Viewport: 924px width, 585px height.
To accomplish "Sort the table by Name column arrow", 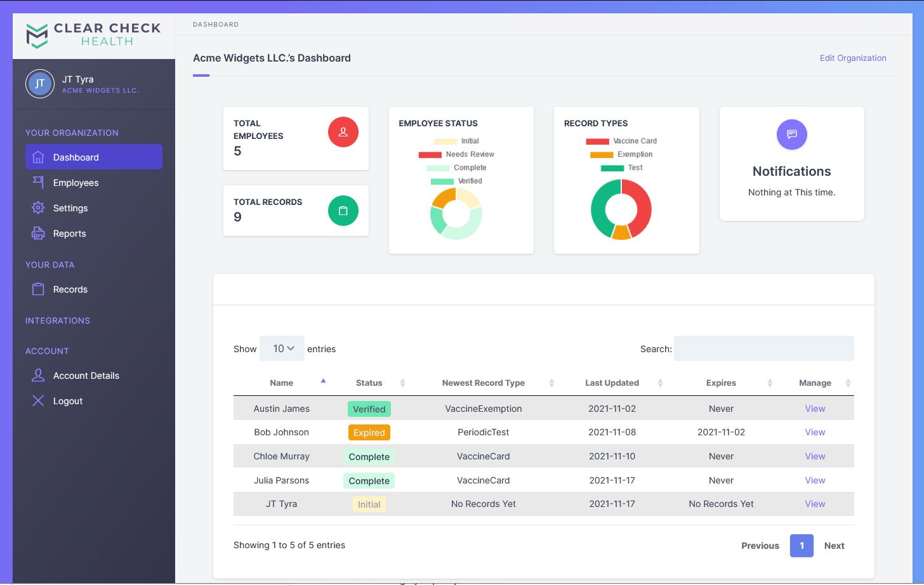I will click(323, 381).
